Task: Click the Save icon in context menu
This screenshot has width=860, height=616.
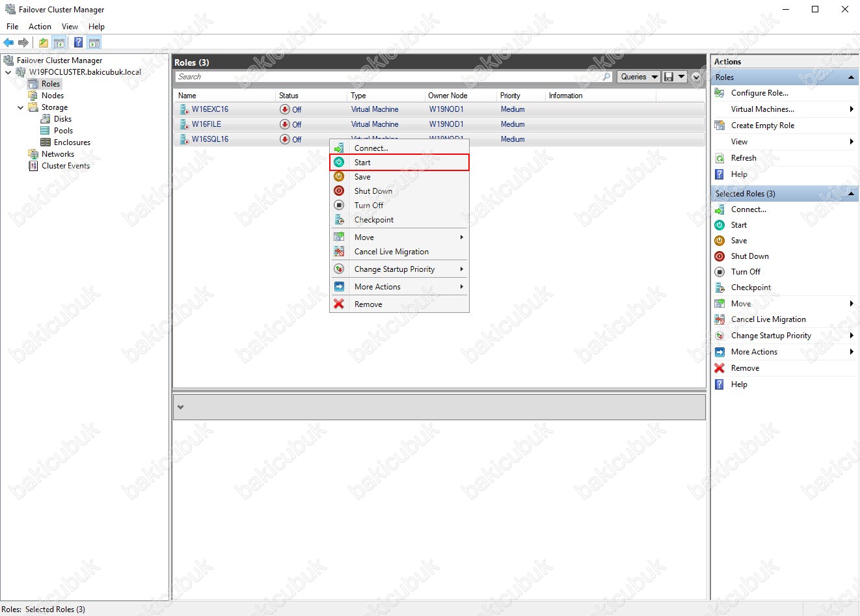Action: coord(339,177)
